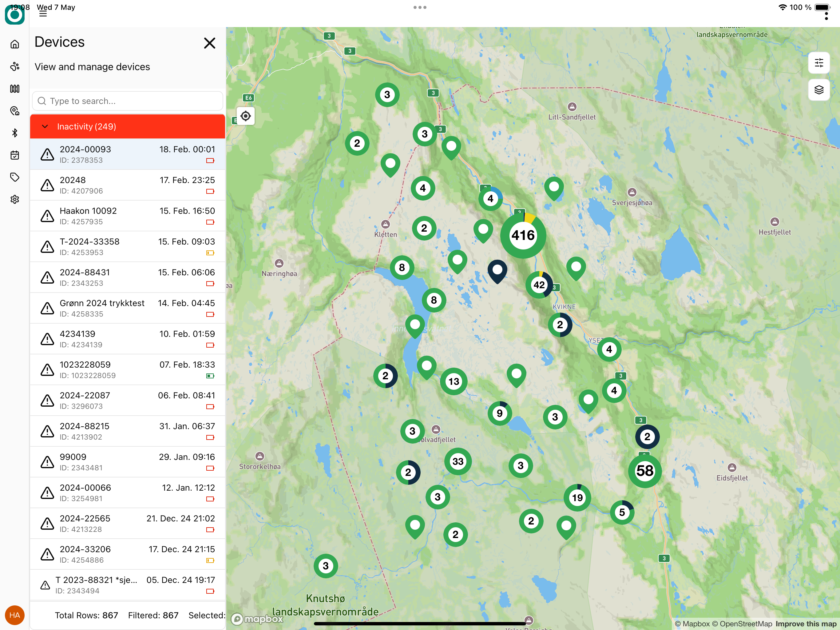Select the dark navy single map pin
The height and width of the screenshot is (630, 840).
point(497,271)
